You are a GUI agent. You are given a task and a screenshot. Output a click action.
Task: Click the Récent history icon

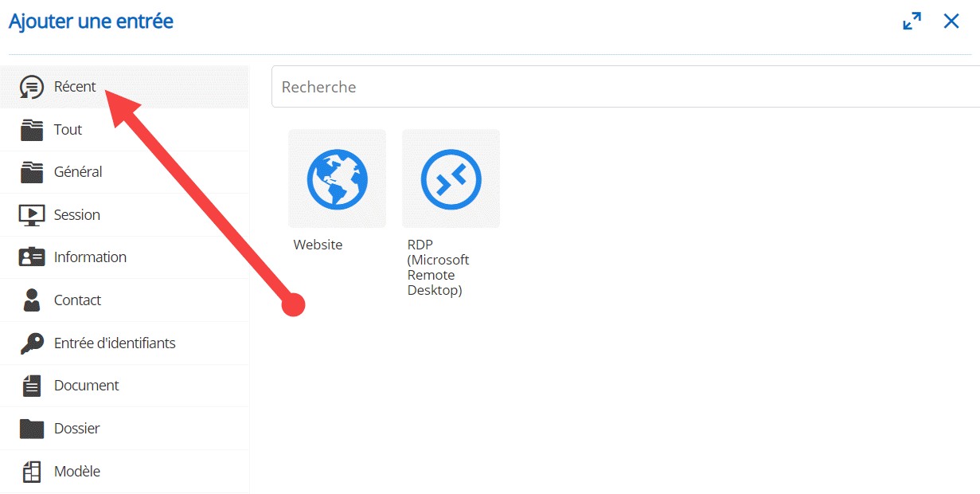(x=31, y=87)
